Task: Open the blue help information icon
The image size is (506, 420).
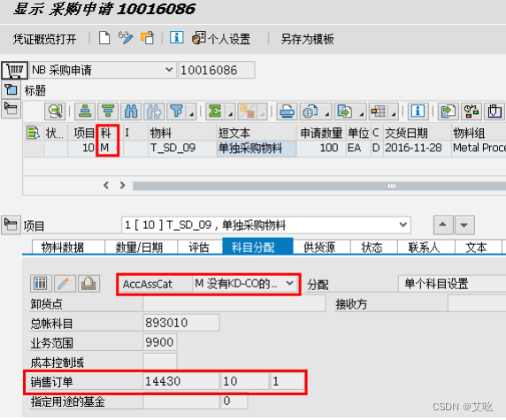Action: tap(177, 37)
